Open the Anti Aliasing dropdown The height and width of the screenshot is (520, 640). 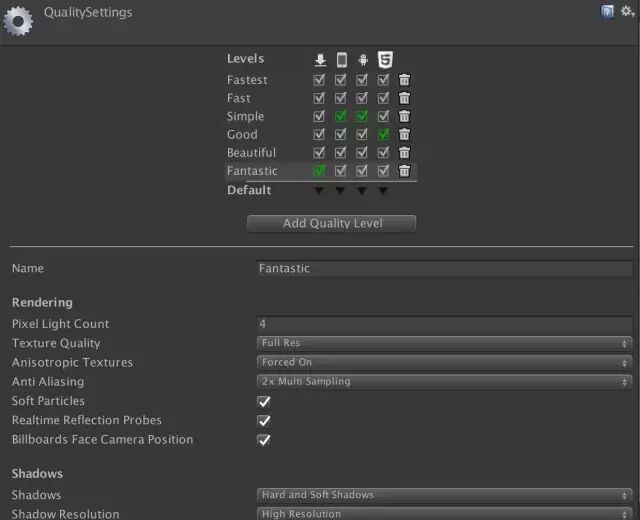click(444, 382)
